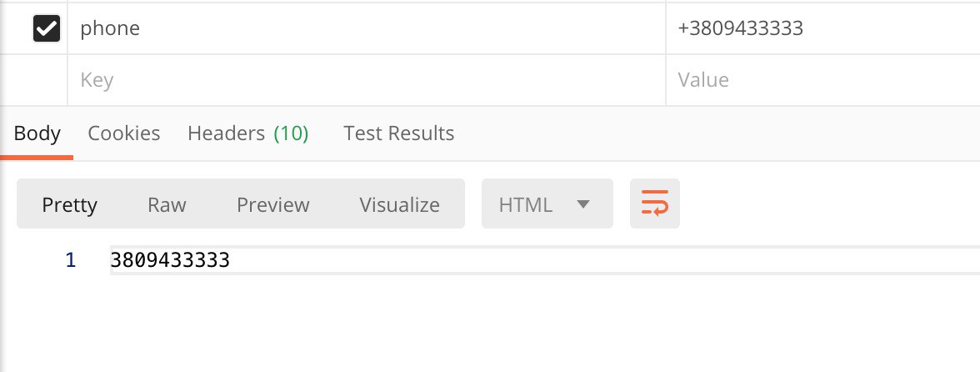The image size is (980, 372).
Task: Uncheck the phone parameter checkbox
Action: (47, 28)
